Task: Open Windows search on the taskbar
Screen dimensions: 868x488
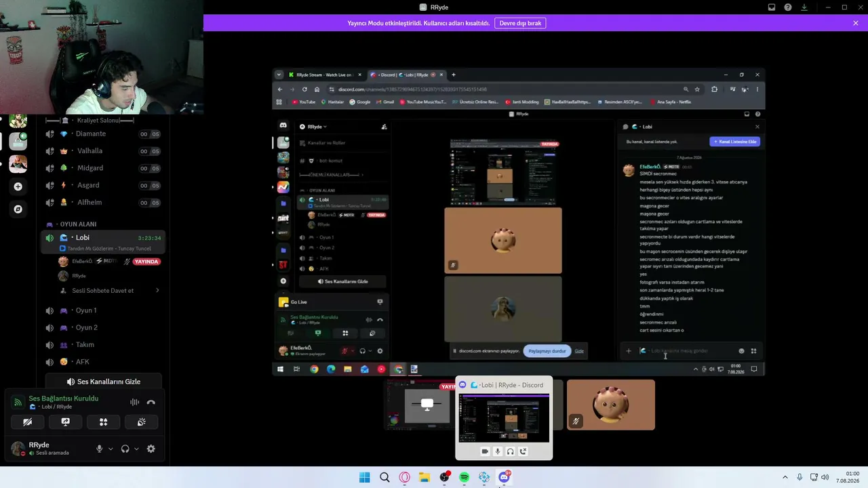Action: [384, 477]
